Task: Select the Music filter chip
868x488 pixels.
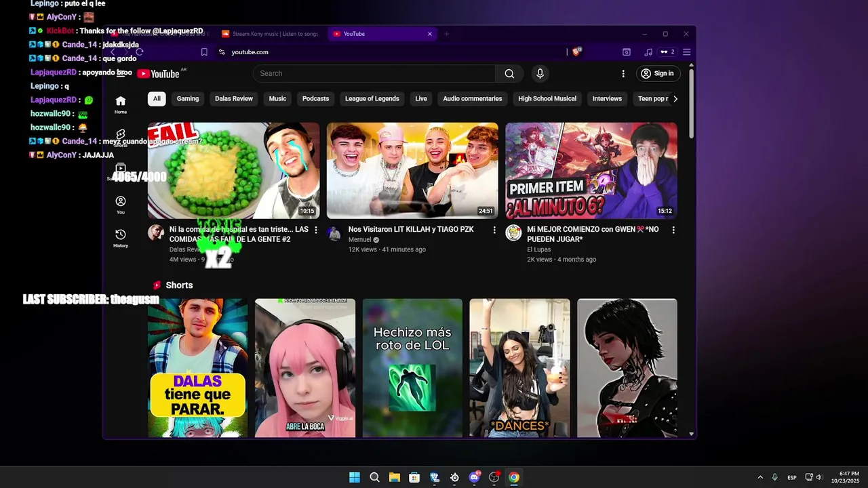Action: (277, 99)
